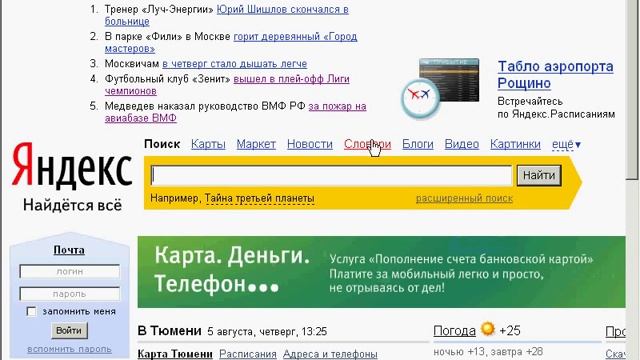Open the Словари tab
The width and height of the screenshot is (640, 360).
point(367,144)
